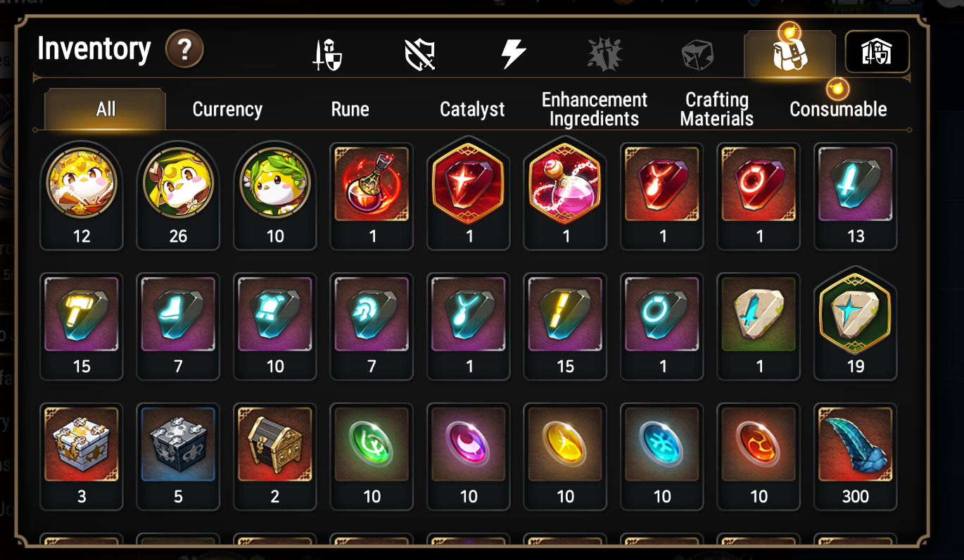The width and height of the screenshot is (964, 560).
Task: Open the crossed-out shield category icon
Action: click(420, 55)
